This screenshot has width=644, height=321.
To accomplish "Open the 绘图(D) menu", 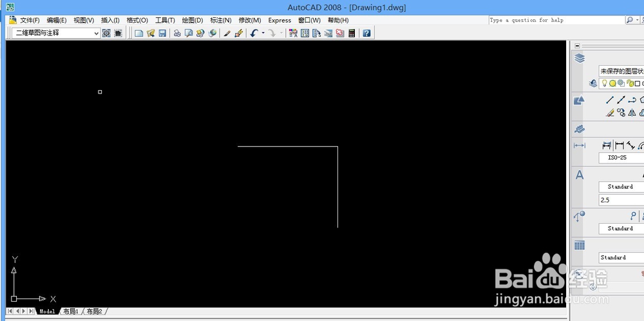I will (x=193, y=20).
